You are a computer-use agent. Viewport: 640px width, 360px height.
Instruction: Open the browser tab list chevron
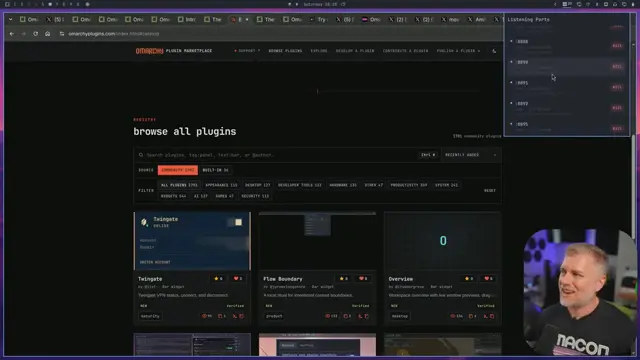(x=10, y=19)
